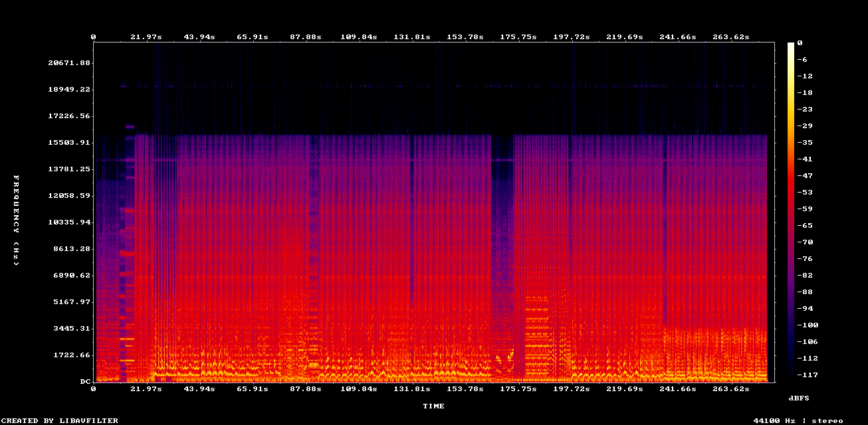This screenshot has height=425, width=868.
Task: Click the 1722.66 frequency label
Action: click(71, 355)
